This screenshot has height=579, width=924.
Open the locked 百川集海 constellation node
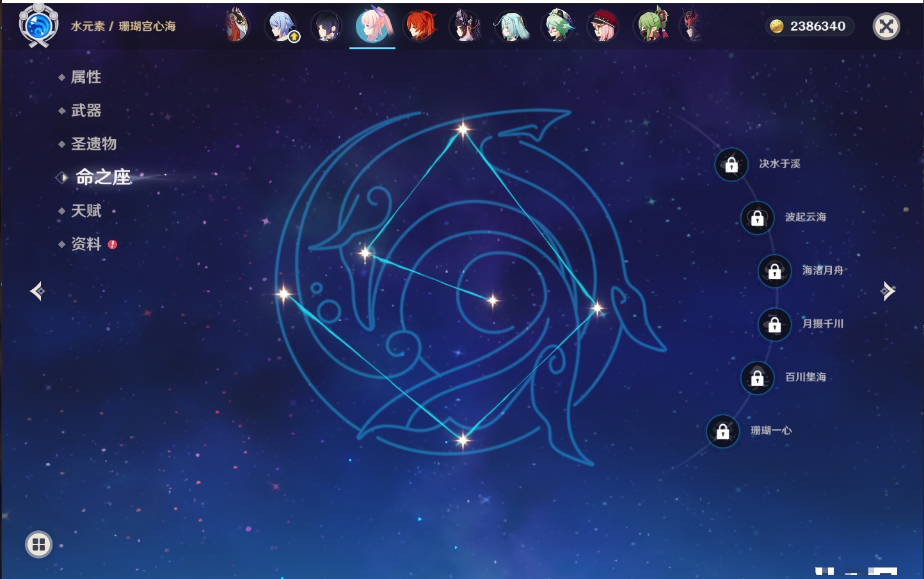pos(757,377)
